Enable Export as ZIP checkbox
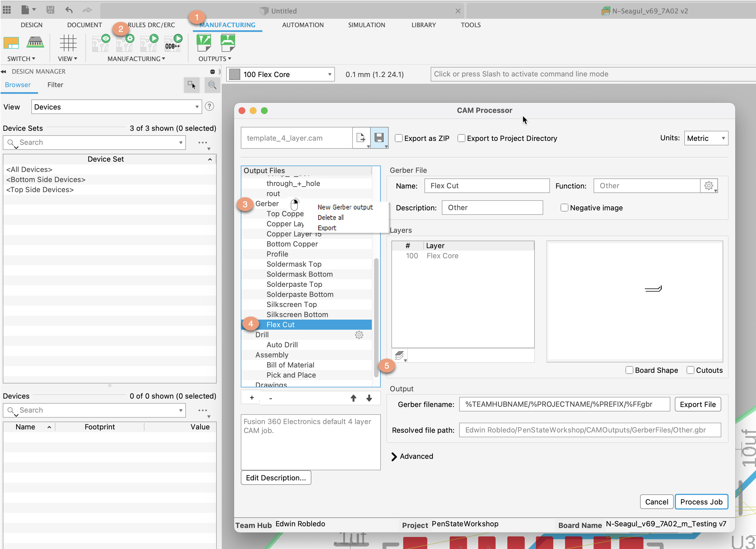This screenshot has height=549, width=756. (399, 138)
